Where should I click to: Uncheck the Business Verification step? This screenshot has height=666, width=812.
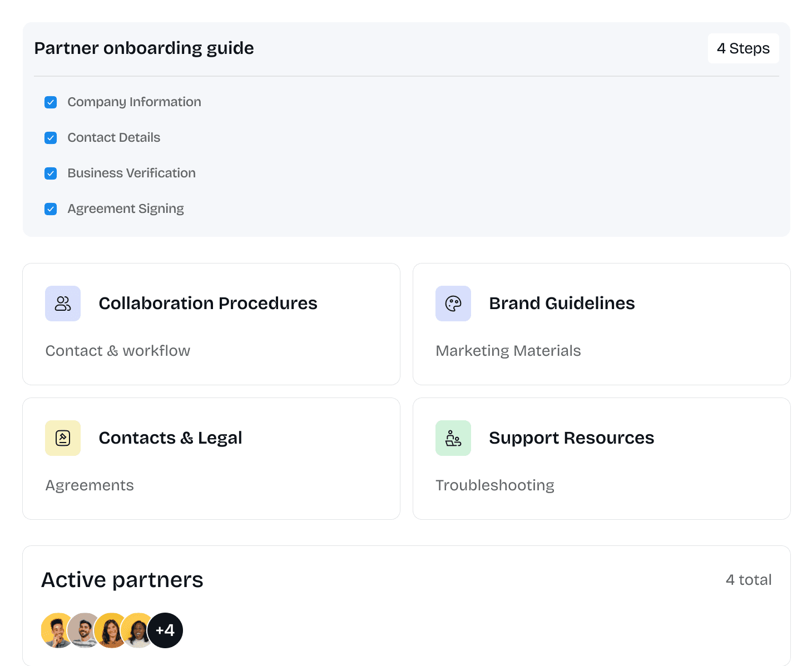point(51,173)
